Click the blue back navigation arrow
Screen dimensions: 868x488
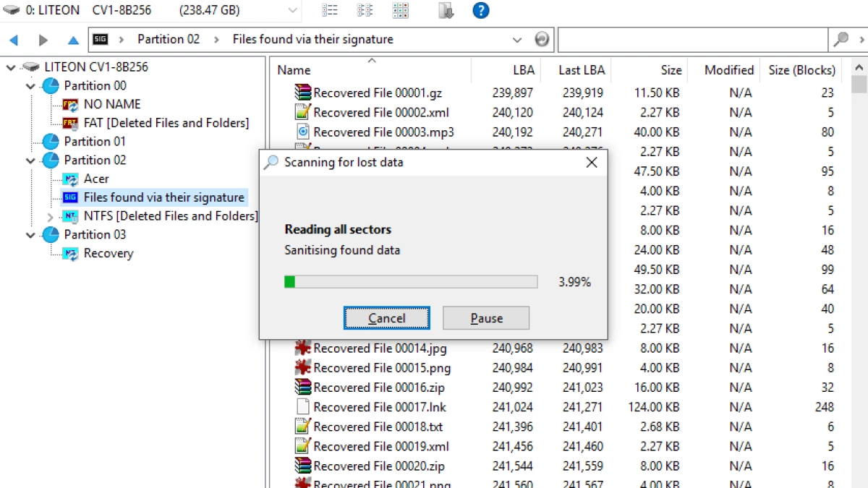click(14, 40)
